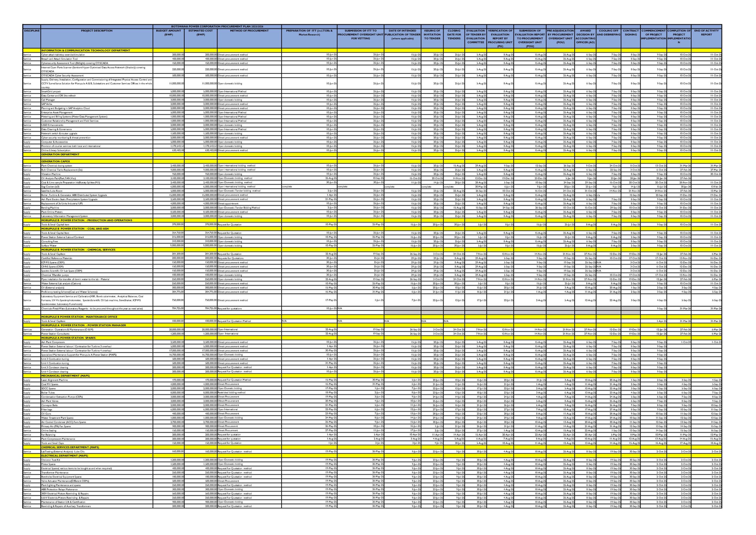Select the 'Unit 4 Condesor cleaning' cell

[97, 372]
